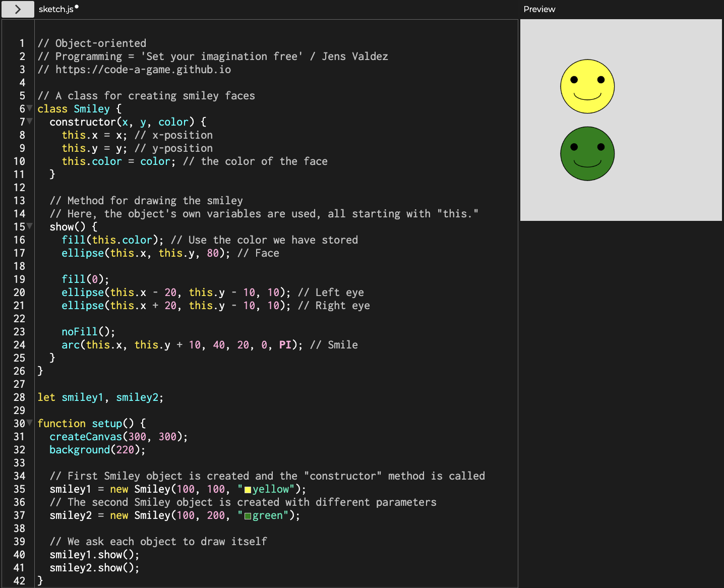Fold the constructor method using its gutter arrow

point(30,122)
